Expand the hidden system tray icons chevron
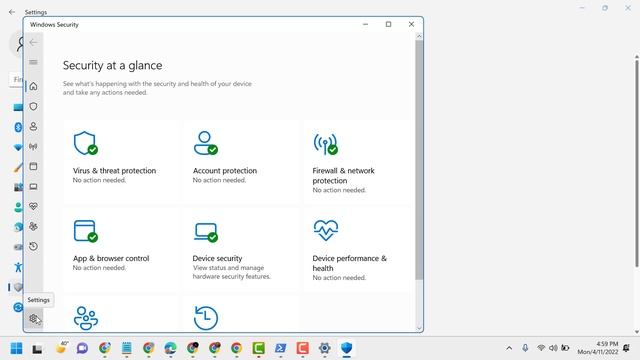640x360 pixels. (x=509, y=348)
